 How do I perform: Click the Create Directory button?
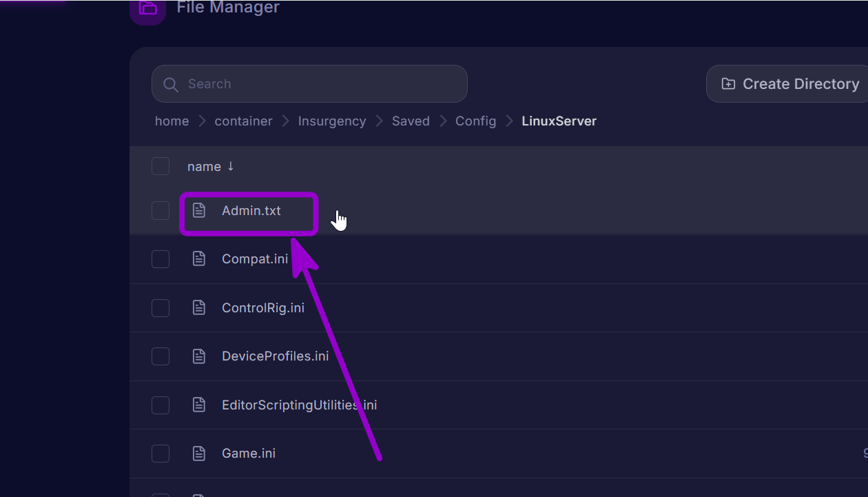coord(787,84)
